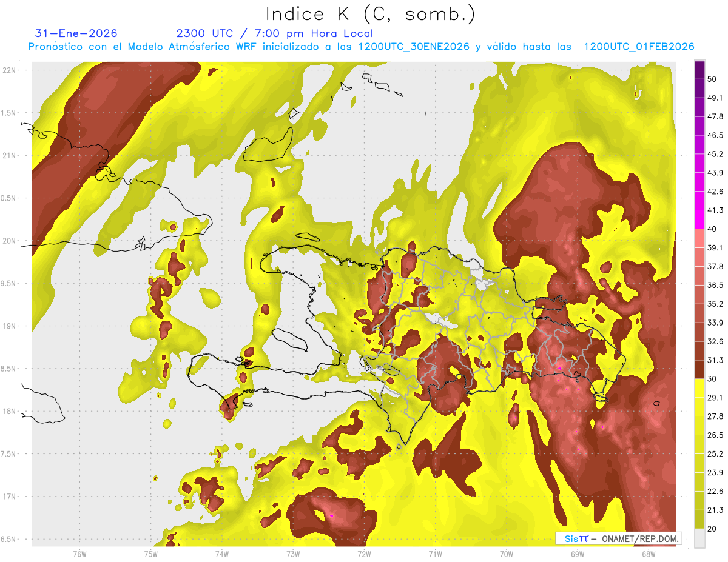Screen dimensions: 728x562
Task: Click legend value '41.3'
Action: coord(715,210)
